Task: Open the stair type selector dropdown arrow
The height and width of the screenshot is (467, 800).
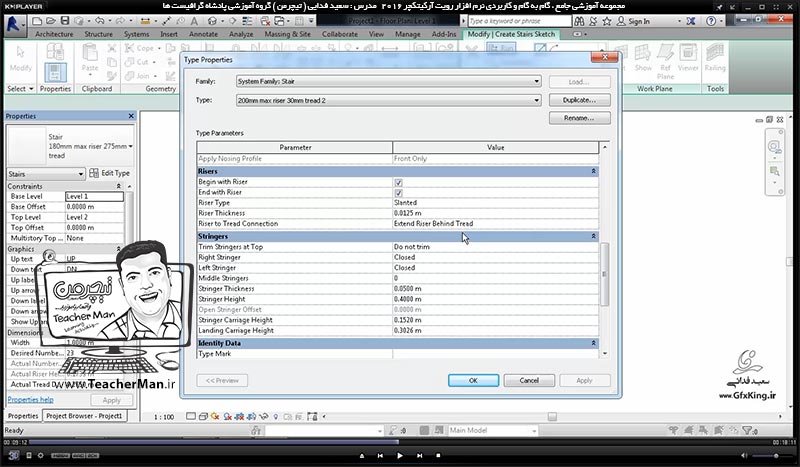Action: tap(131, 146)
